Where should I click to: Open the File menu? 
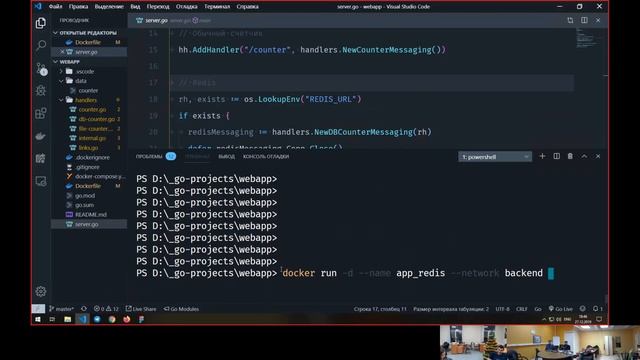click(x=56, y=7)
